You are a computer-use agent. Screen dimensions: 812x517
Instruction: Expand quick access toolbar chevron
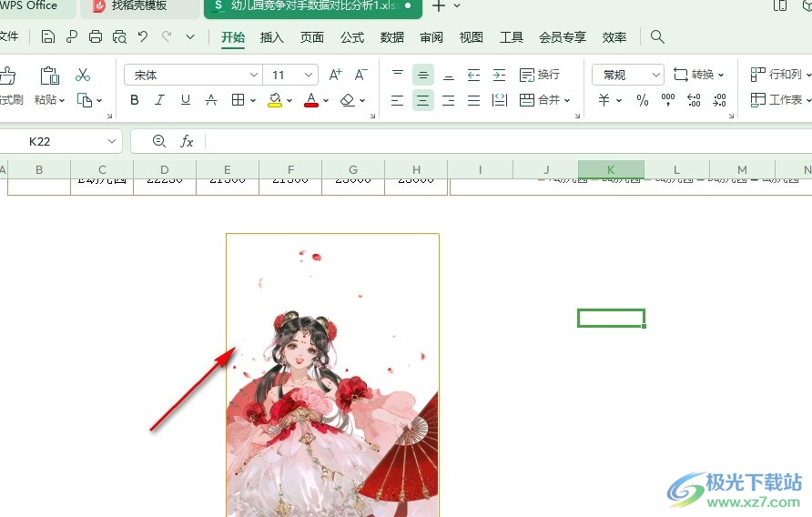click(x=190, y=36)
